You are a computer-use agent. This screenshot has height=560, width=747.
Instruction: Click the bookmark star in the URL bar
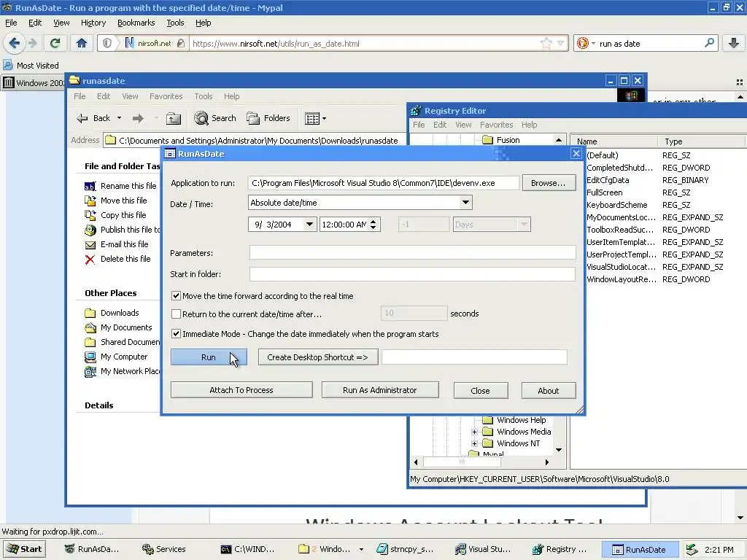coord(546,43)
